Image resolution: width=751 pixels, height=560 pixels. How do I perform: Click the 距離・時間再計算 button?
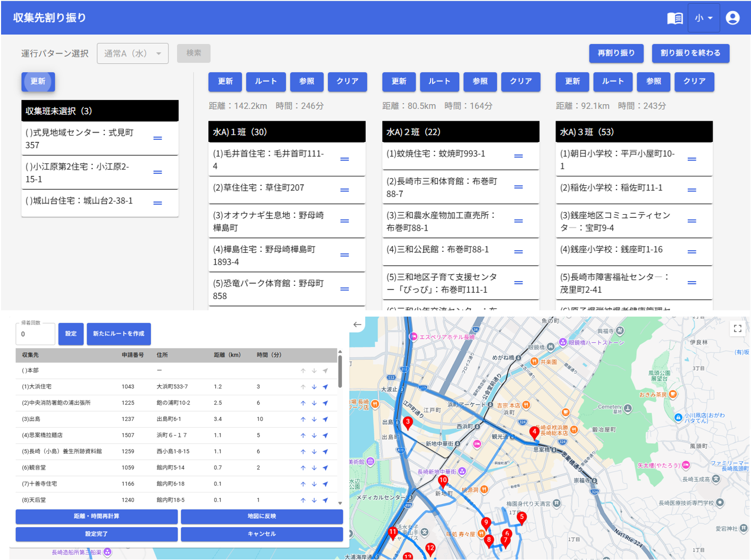[x=97, y=516]
